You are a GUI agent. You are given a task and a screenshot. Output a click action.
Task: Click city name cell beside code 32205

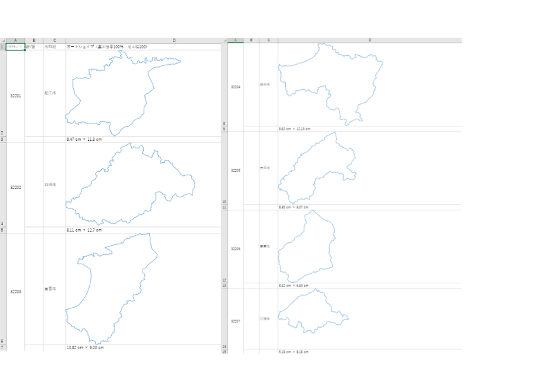click(x=269, y=168)
